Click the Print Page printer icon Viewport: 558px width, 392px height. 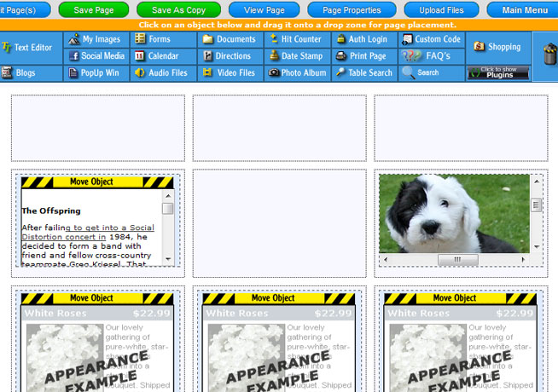tap(340, 56)
